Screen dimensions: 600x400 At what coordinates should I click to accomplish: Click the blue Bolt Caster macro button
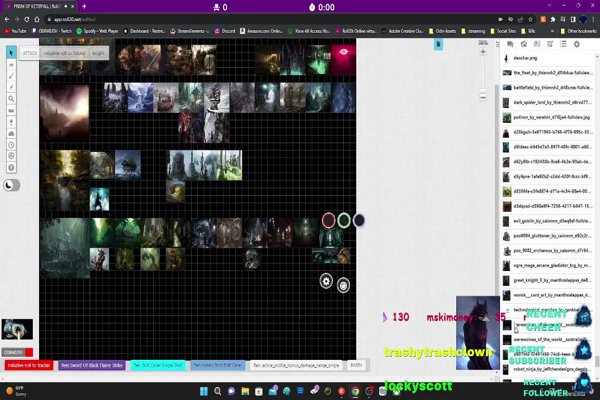tap(217, 365)
